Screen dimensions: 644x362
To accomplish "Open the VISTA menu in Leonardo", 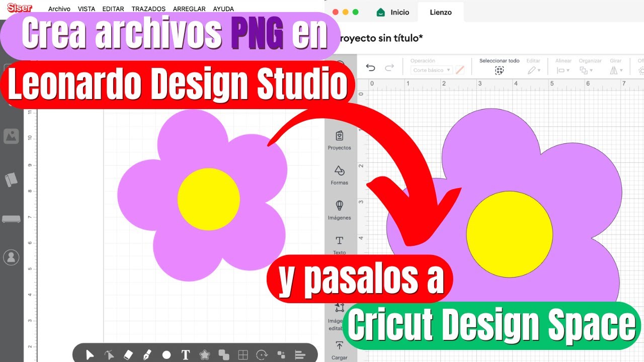I will tap(87, 9).
